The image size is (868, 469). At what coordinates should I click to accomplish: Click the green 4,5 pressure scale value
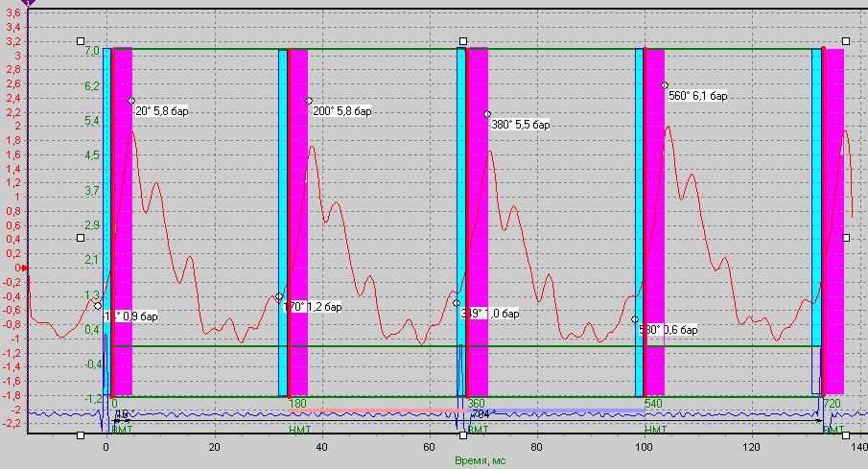click(x=92, y=155)
